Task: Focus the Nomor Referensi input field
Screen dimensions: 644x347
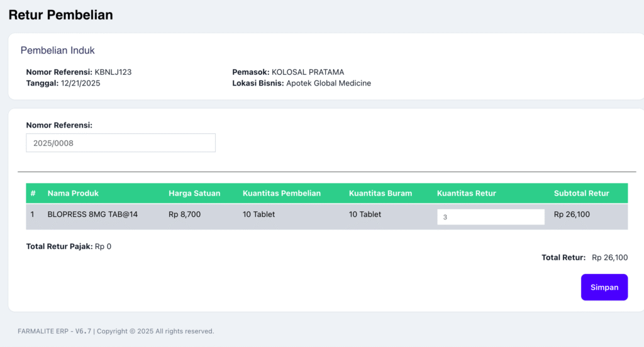Action: [121, 143]
